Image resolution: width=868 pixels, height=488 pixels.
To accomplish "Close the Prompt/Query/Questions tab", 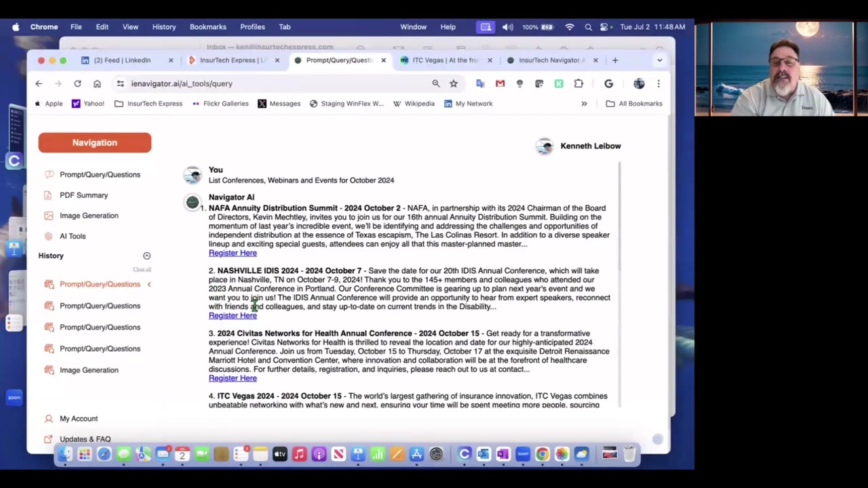I will (x=383, y=60).
